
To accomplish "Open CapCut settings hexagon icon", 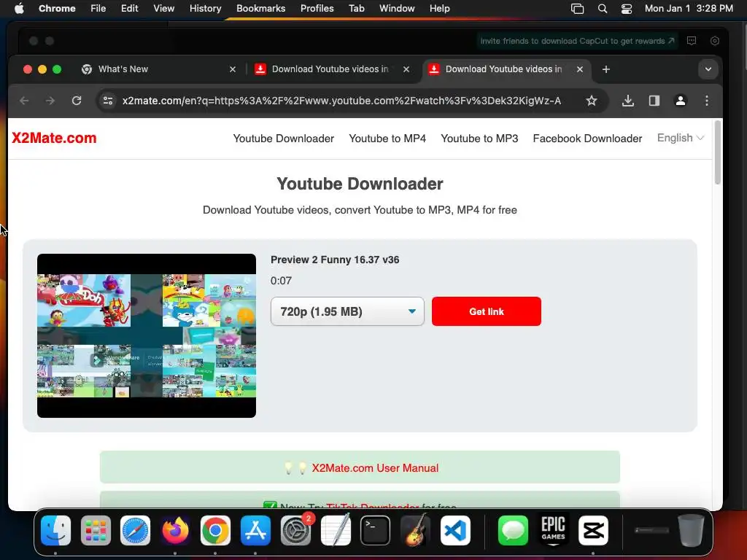I will click(x=715, y=41).
